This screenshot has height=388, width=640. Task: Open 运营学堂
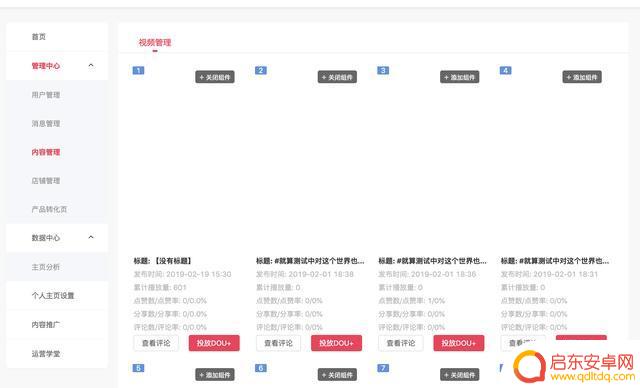click(46, 354)
